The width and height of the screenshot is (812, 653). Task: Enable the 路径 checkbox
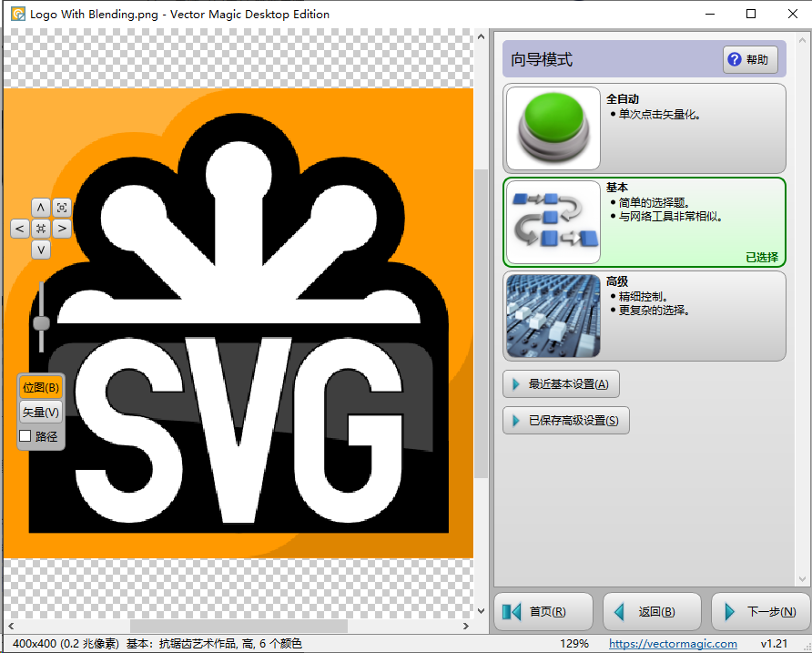[x=25, y=436]
